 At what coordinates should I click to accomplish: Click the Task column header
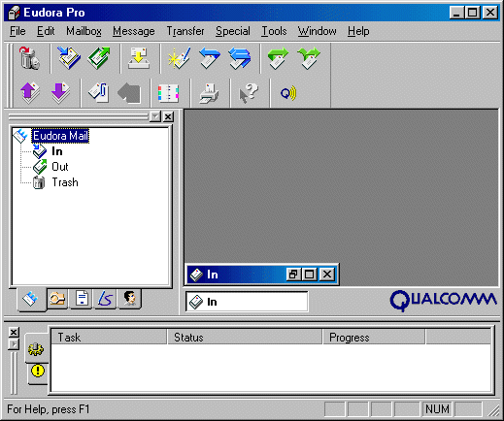pyautogui.click(x=109, y=338)
